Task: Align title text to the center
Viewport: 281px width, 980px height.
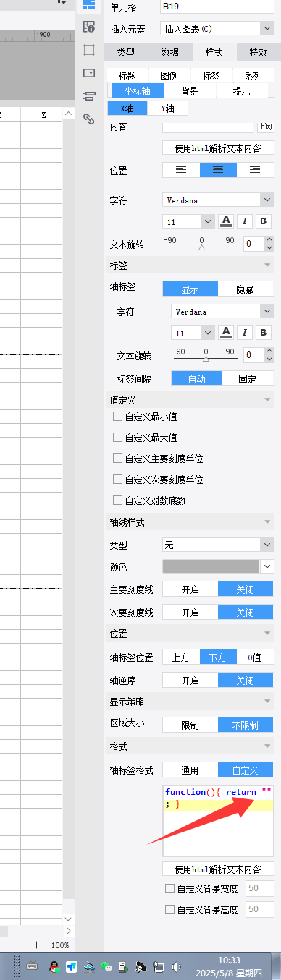Action: tap(218, 170)
